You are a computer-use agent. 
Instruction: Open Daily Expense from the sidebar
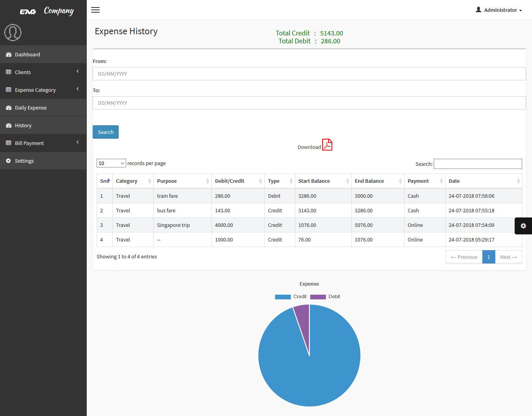pyautogui.click(x=31, y=108)
